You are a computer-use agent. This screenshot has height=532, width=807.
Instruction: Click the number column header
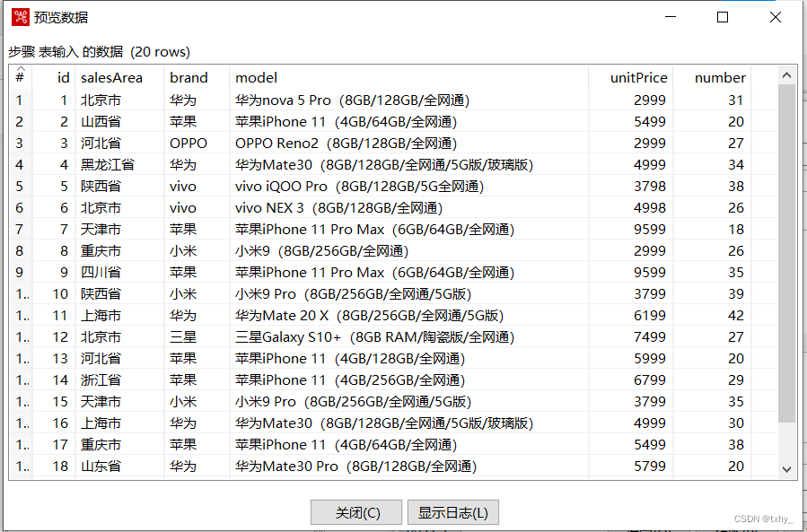pos(720,77)
